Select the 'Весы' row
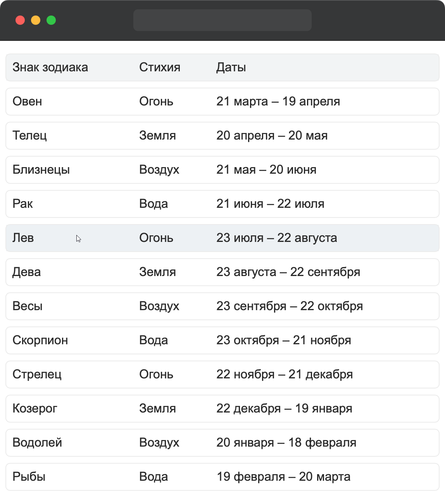Image resolution: width=445 pixels, height=504 pixels. point(222,306)
